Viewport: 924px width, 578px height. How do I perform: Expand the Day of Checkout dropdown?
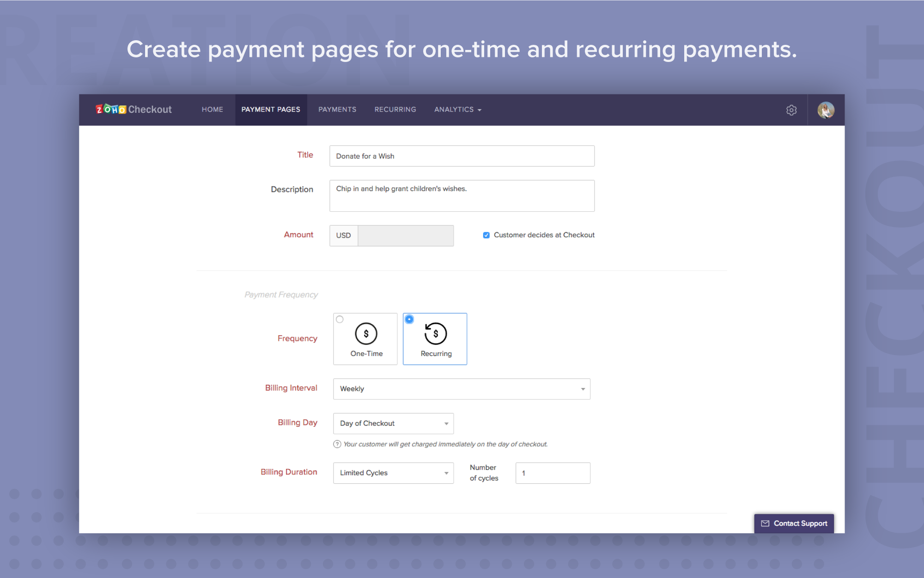click(393, 424)
